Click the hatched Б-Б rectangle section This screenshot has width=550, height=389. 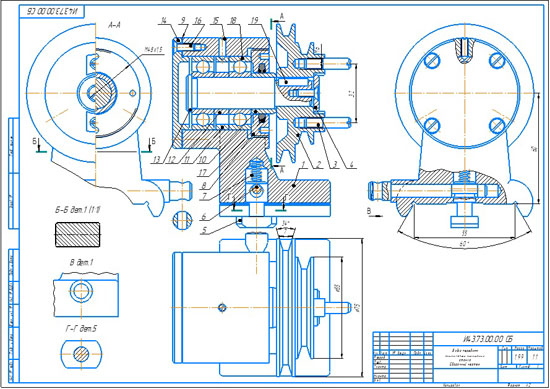(x=78, y=234)
